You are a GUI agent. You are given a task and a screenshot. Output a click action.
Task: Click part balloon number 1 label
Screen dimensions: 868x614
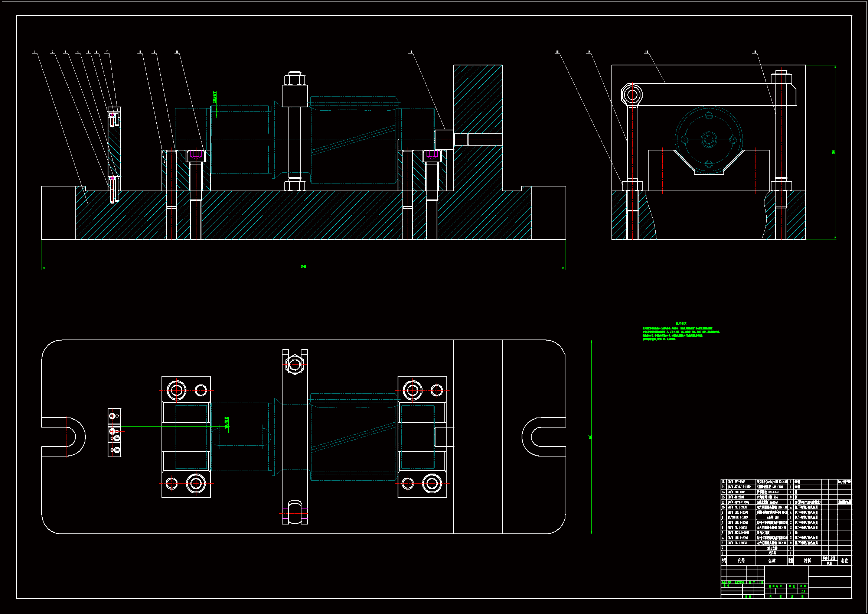pyautogui.click(x=35, y=52)
